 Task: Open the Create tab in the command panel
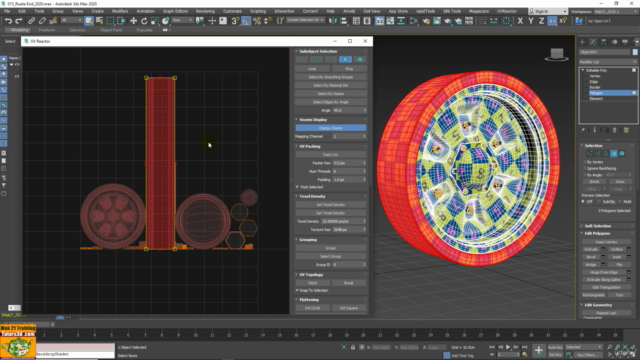click(582, 42)
